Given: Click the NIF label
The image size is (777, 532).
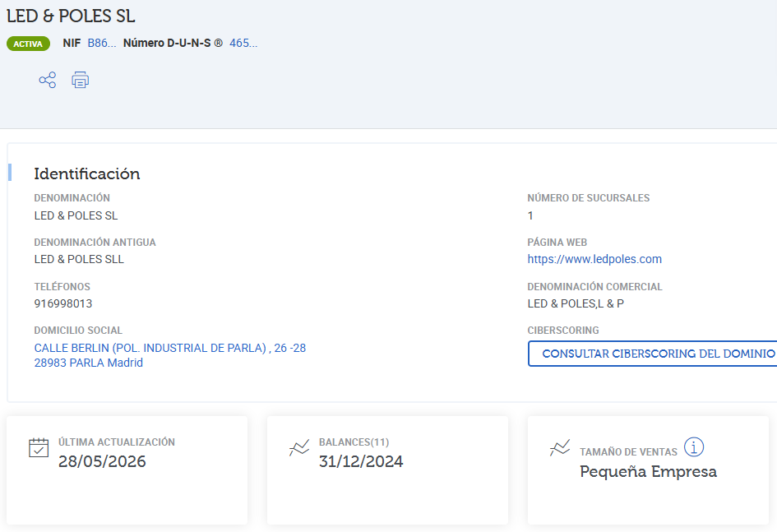Looking at the screenshot, I should click(x=72, y=43).
